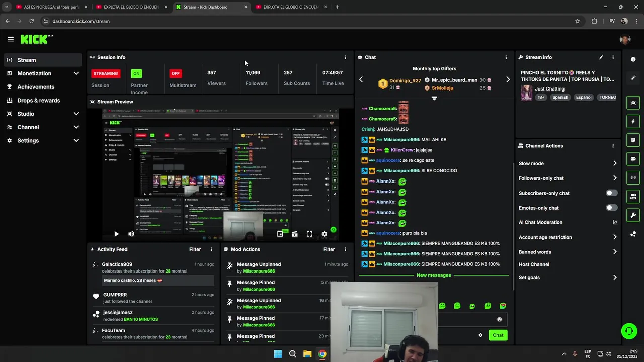Collapse the Monthly top Gifters banner
The image size is (644, 362).
coord(434,98)
